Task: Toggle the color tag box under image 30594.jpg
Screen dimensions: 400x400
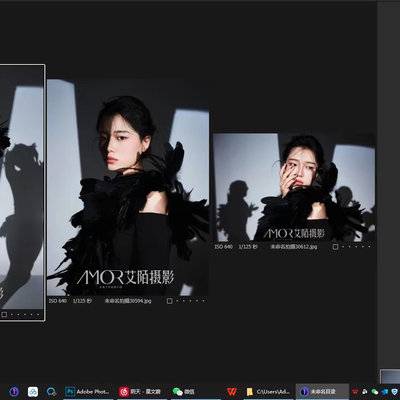Action: tap(169, 301)
